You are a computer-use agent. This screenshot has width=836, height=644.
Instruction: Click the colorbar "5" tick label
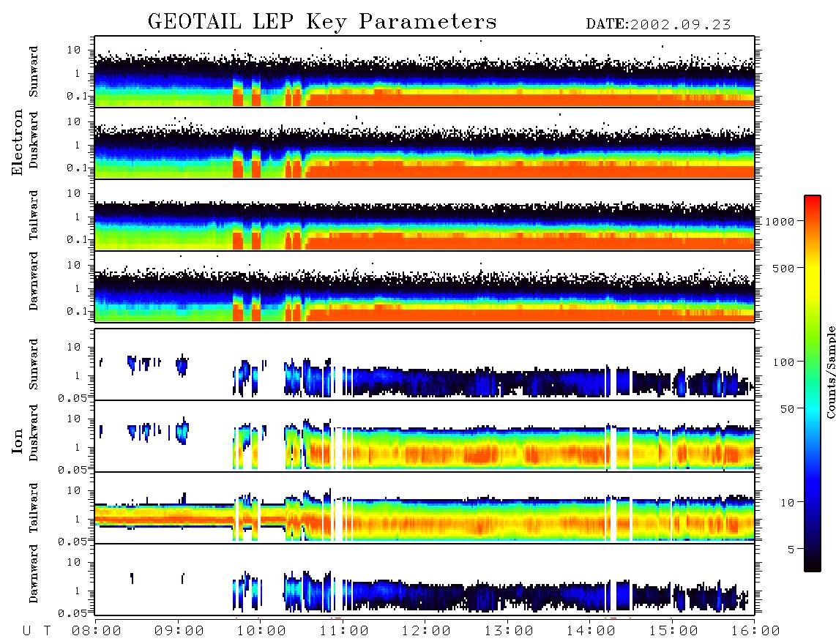coord(791,549)
